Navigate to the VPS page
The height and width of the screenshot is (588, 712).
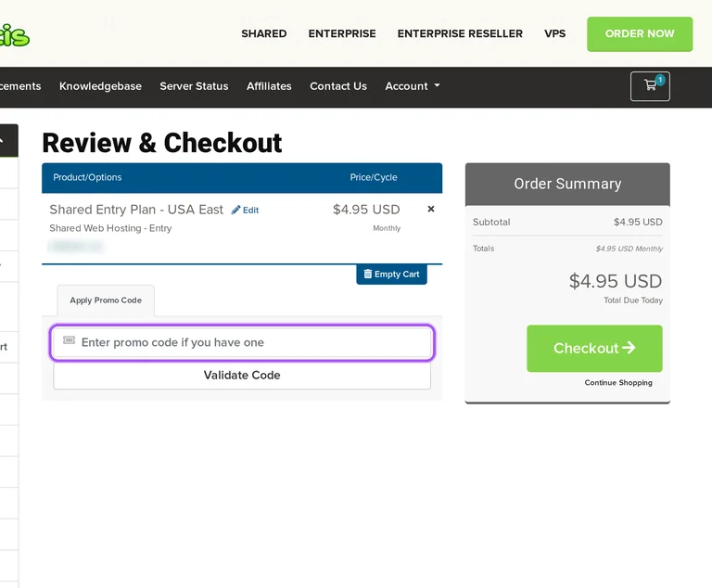coord(555,33)
